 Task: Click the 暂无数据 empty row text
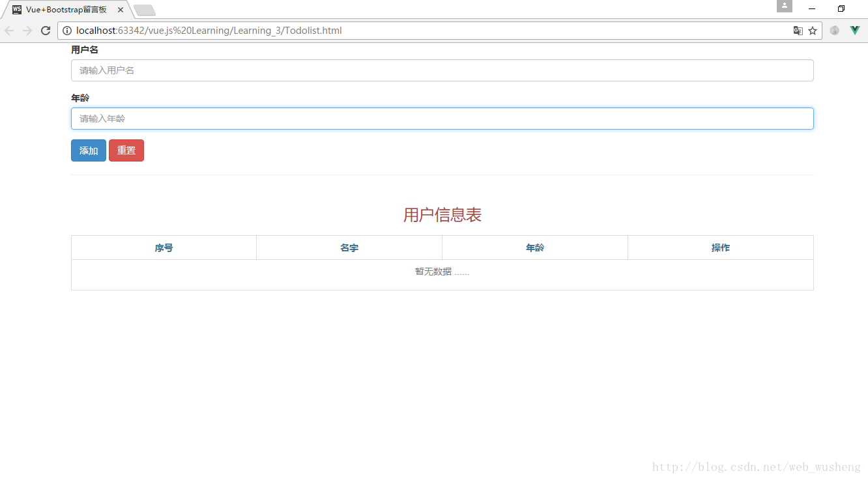tap(442, 272)
